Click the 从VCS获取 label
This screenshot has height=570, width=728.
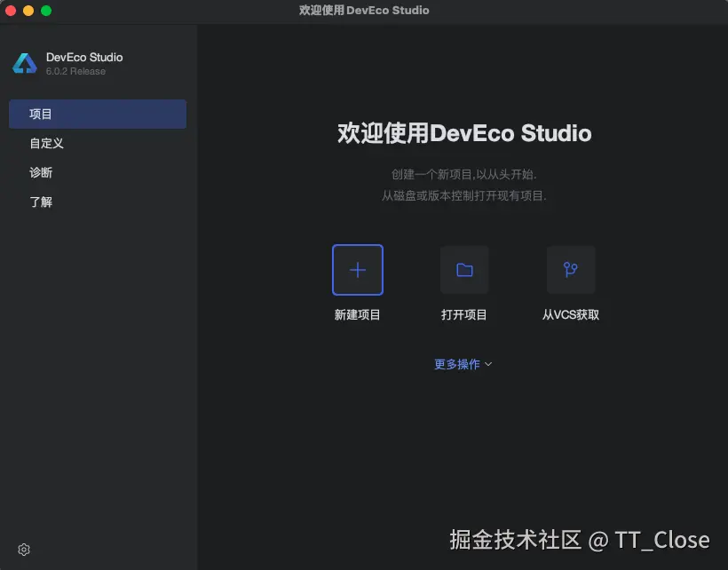click(x=571, y=314)
